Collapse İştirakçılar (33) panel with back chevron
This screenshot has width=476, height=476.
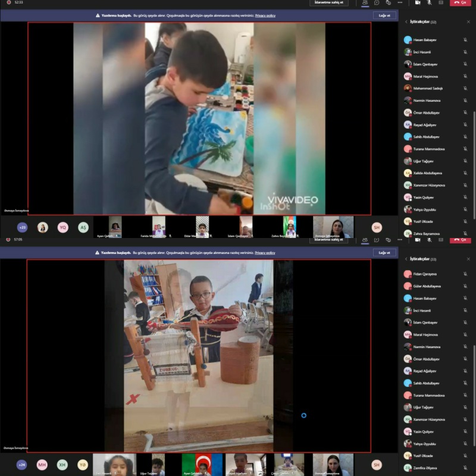coord(406,259)
